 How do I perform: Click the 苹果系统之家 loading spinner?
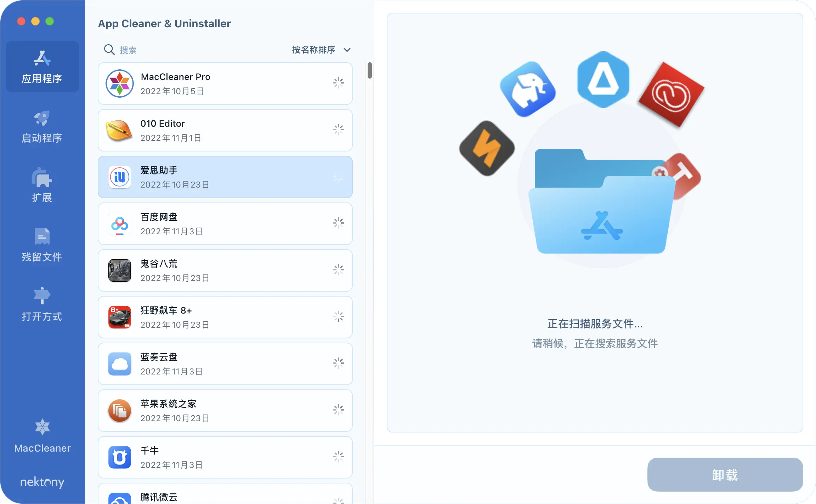[x=339, y=410]
